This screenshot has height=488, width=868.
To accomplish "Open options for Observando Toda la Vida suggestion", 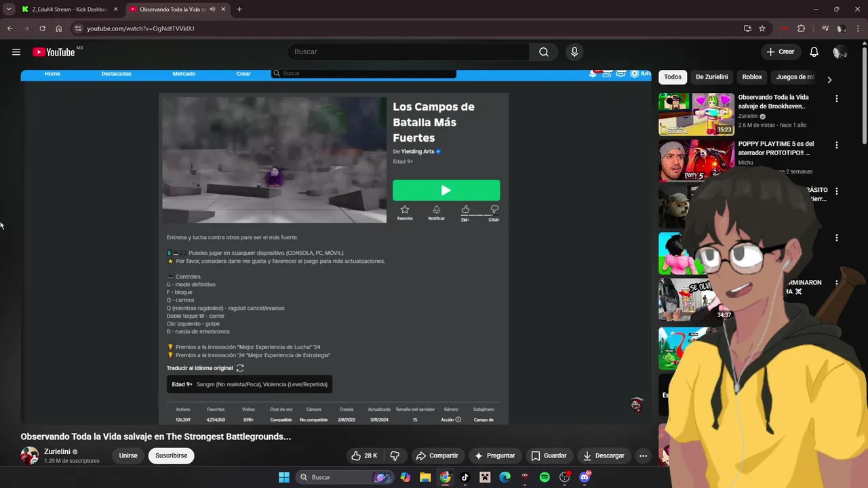I will (x=836, y=99).
